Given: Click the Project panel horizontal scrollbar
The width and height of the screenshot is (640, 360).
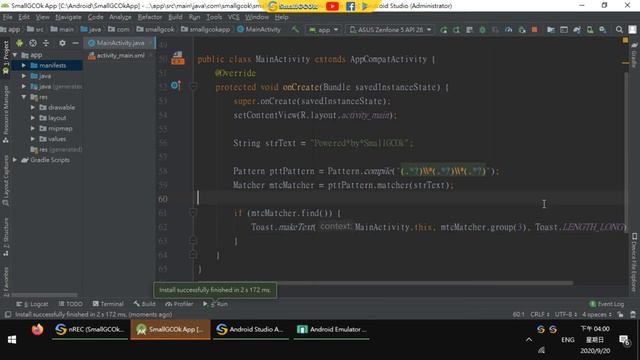Looking at the screenshot, I should pos(44,295).
